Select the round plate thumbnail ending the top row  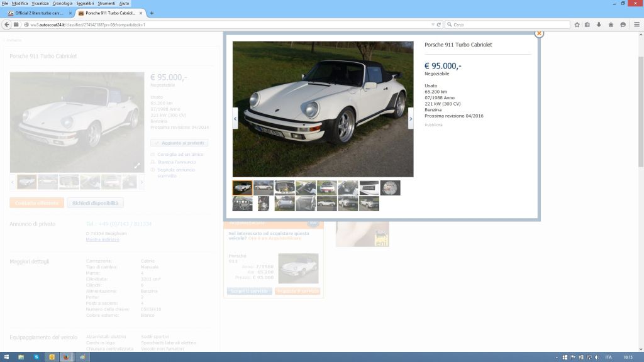coord(390,188)
